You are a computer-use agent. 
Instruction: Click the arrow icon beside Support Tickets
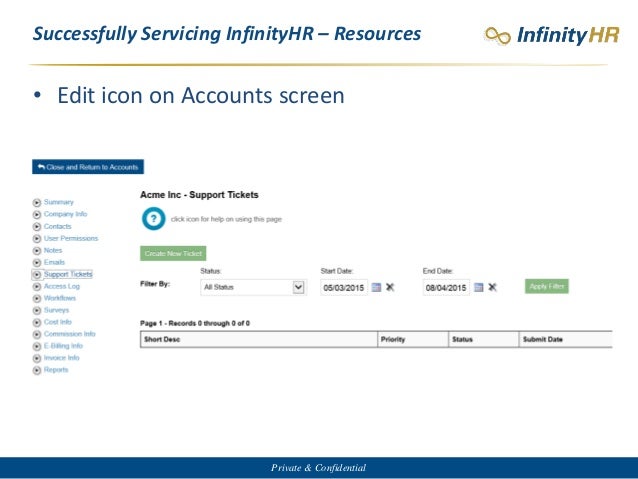pyautogui.click(x=37, y=274)
